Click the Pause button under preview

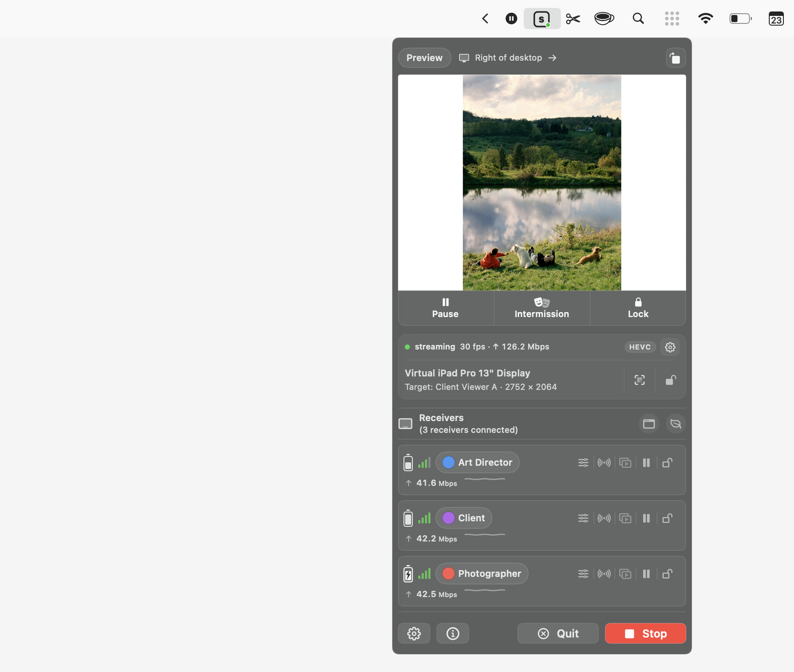tap(446, 308)
